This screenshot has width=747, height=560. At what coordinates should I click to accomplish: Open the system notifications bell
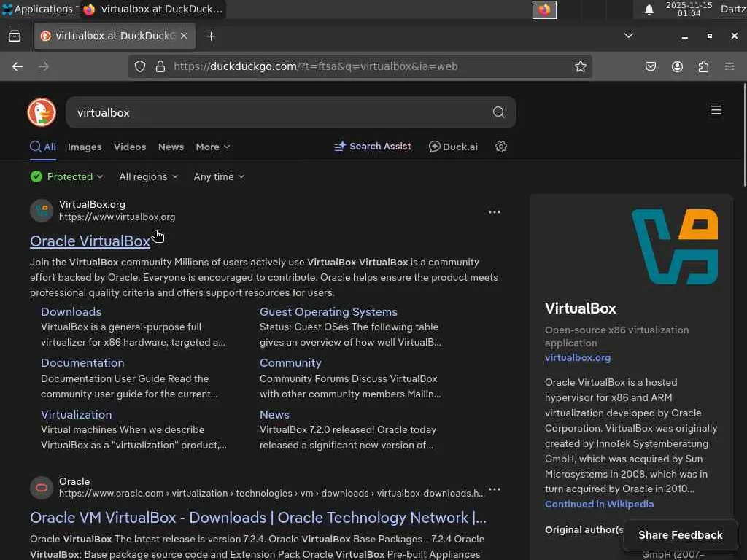click(x=649, y=9)
